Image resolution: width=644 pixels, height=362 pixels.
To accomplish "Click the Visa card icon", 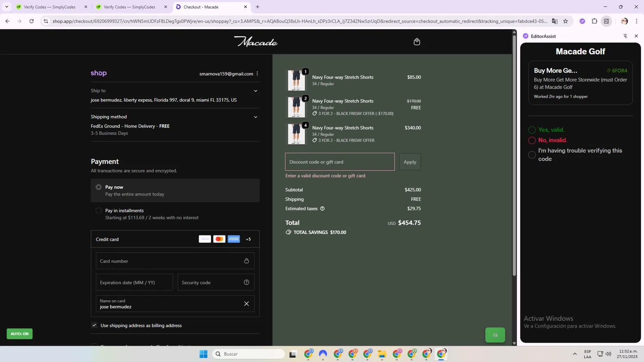I will pos(205,239).
